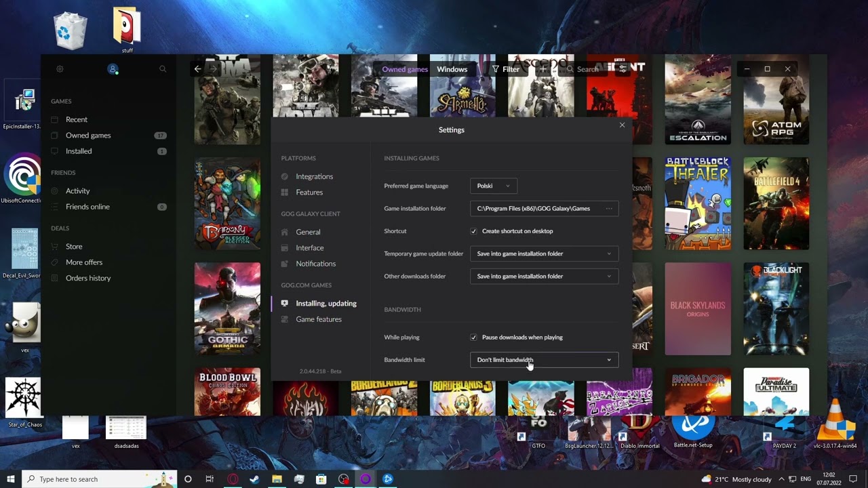Click Windows Start button
Image resolution: width=868 pixels, height=488 pixels.
[10, 479]
